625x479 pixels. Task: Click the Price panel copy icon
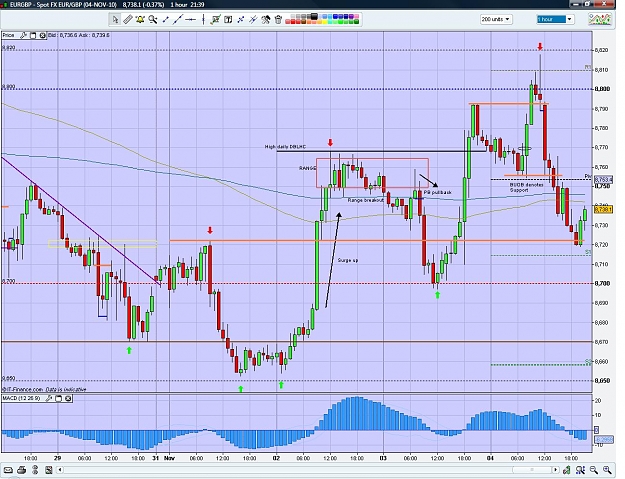(x=33, y=35)
